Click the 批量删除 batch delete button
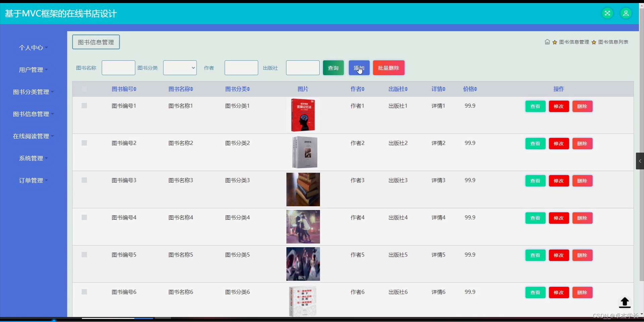The height and width of the screenshot is (322, 644). coord(389,68)
